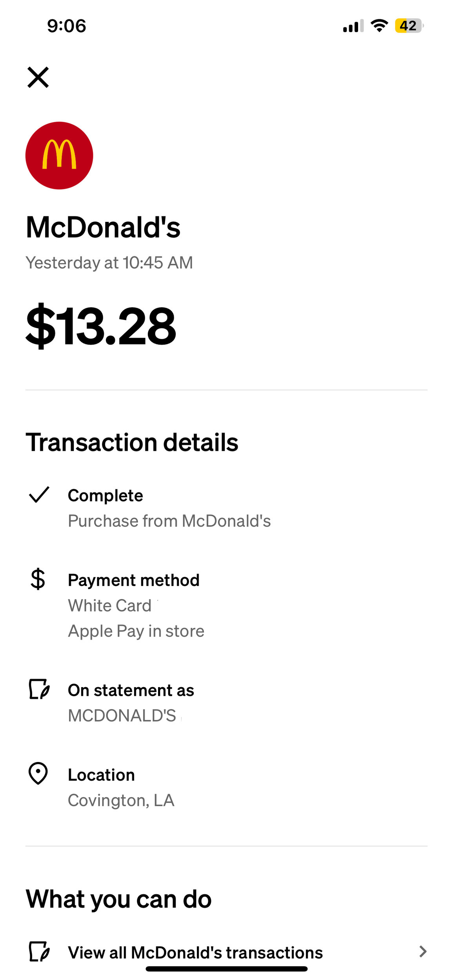Close the transaction details screen
Image resolution: width=453 pixels, height=980 pixels.
[x=38, y=77]
